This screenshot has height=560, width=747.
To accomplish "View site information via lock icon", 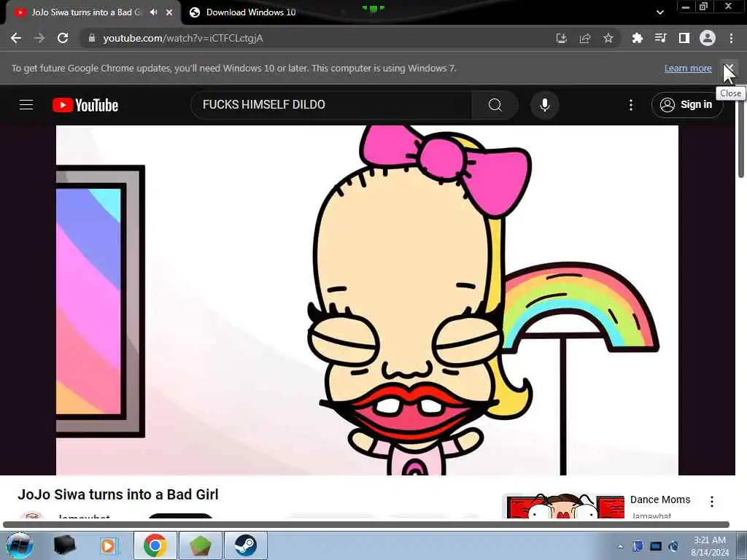I will pyautogui.click(x=92, y=38).
